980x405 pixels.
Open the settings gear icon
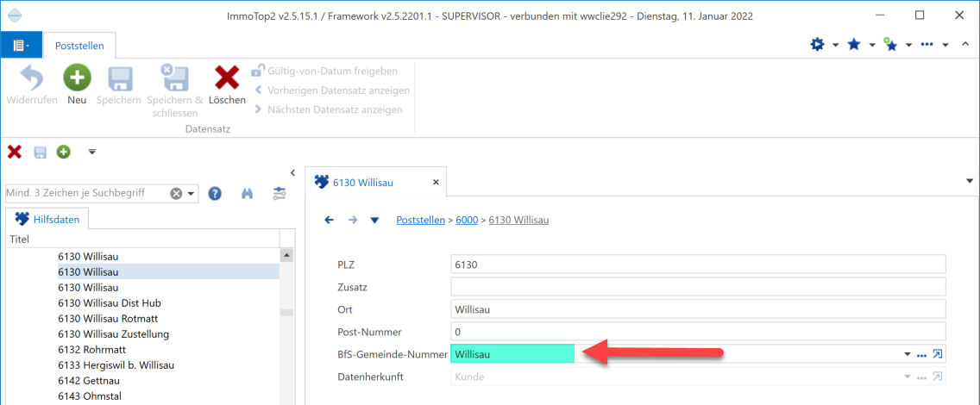[x=817, y=44]
